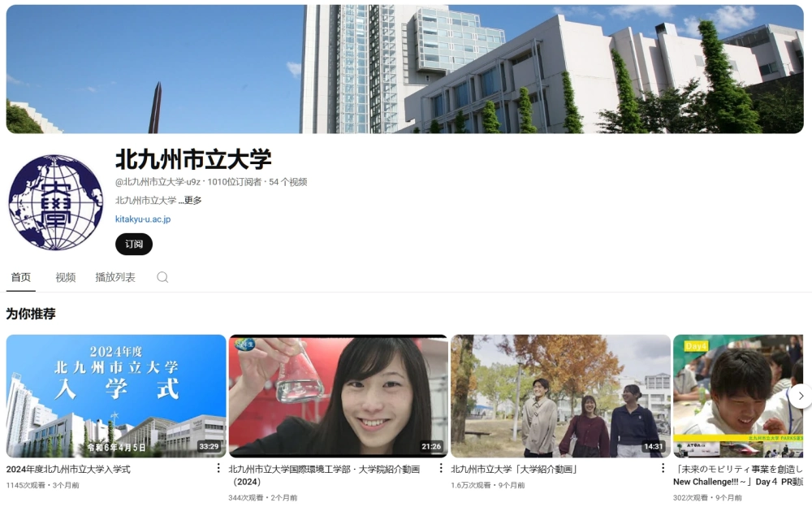Click the title 北九州市立大学「大学紹介動画」
The width and height of the screenshot is (812, 507).
[514, 469]
